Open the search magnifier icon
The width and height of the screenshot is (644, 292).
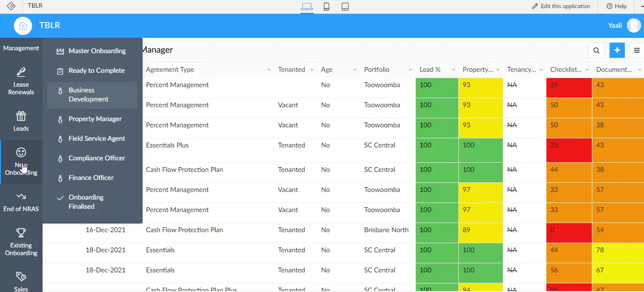click(596, 50)
